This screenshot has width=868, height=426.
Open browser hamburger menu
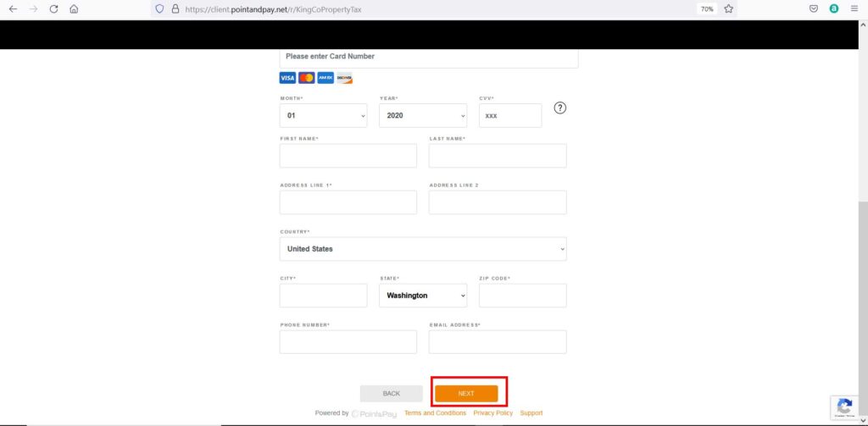pyautogui.click(x=855, y=8)
